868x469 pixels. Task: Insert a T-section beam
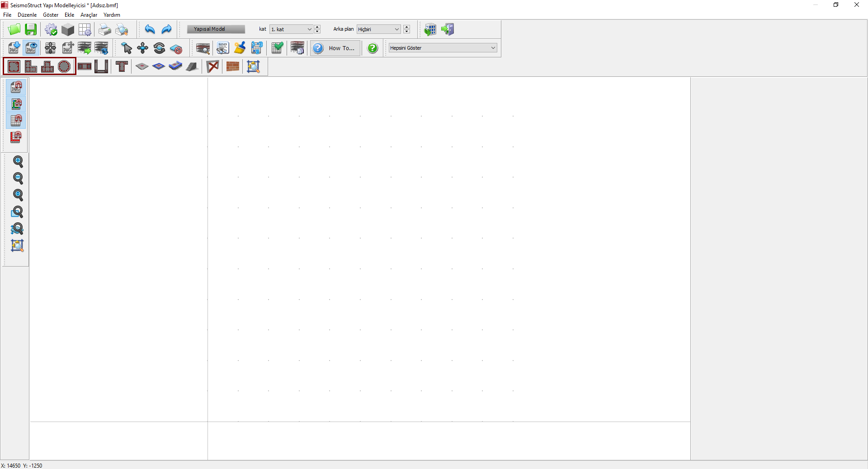122,66
